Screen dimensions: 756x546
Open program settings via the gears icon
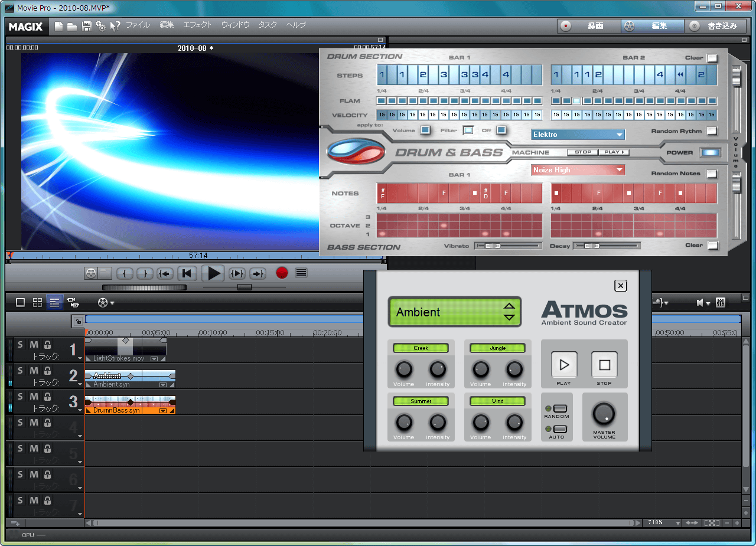click(100, 26)
